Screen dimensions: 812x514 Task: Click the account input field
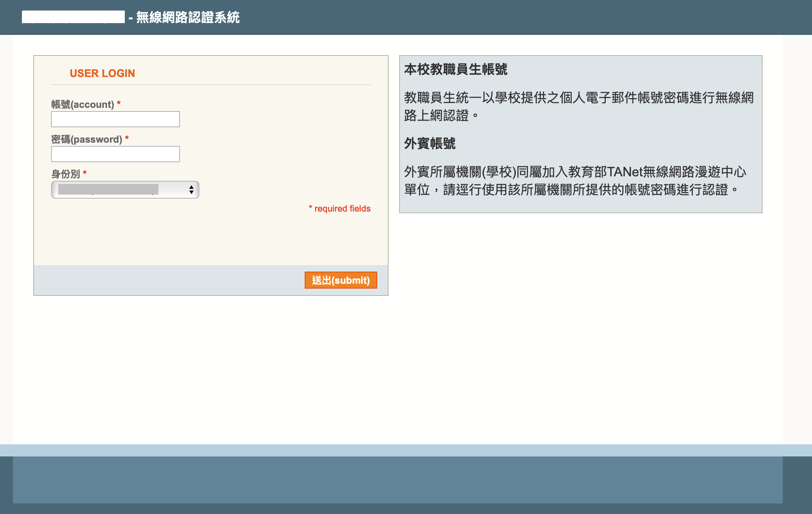coord(115,119)
